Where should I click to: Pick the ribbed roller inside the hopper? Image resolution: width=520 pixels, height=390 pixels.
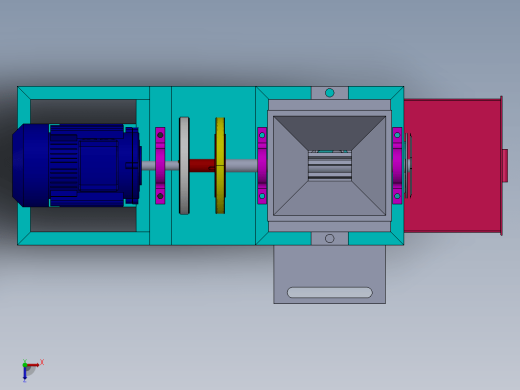tap(330, 166)
